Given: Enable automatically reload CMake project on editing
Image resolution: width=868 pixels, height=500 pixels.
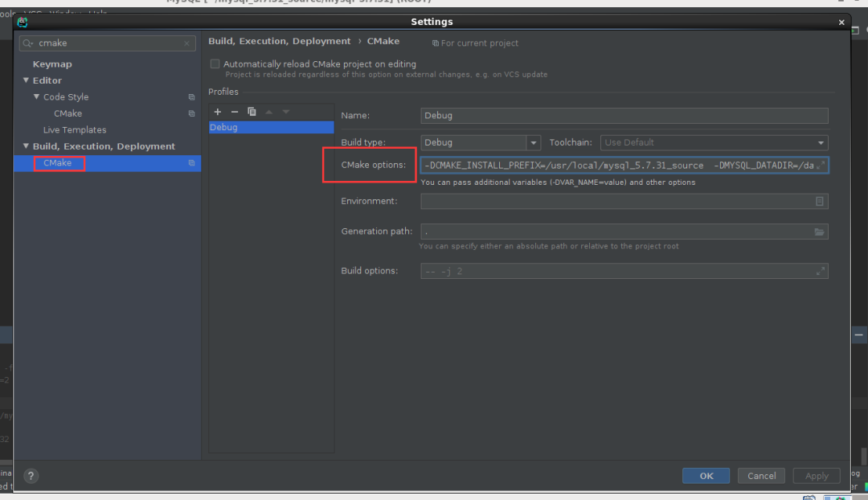Looking at the screenshot, I should pos(215,64).
